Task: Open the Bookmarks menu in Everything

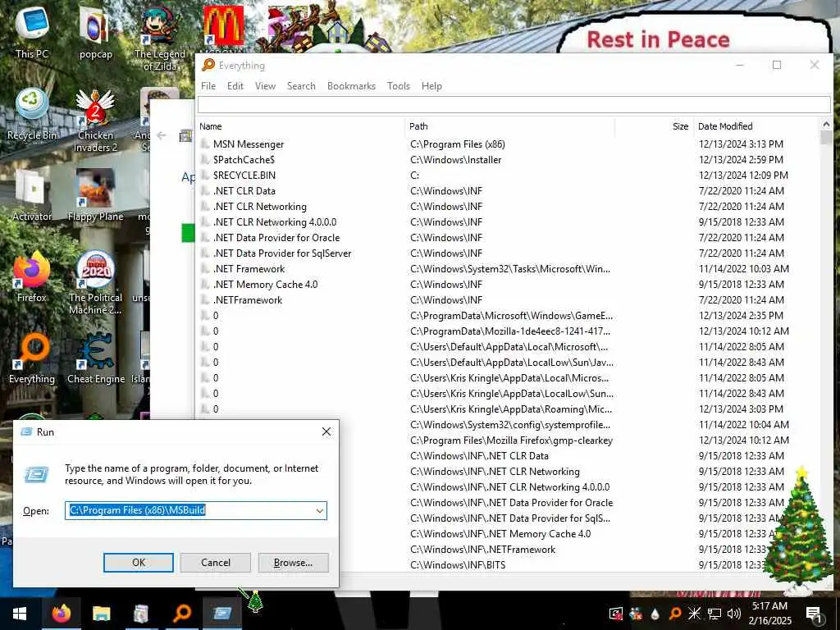Action: 351,85
